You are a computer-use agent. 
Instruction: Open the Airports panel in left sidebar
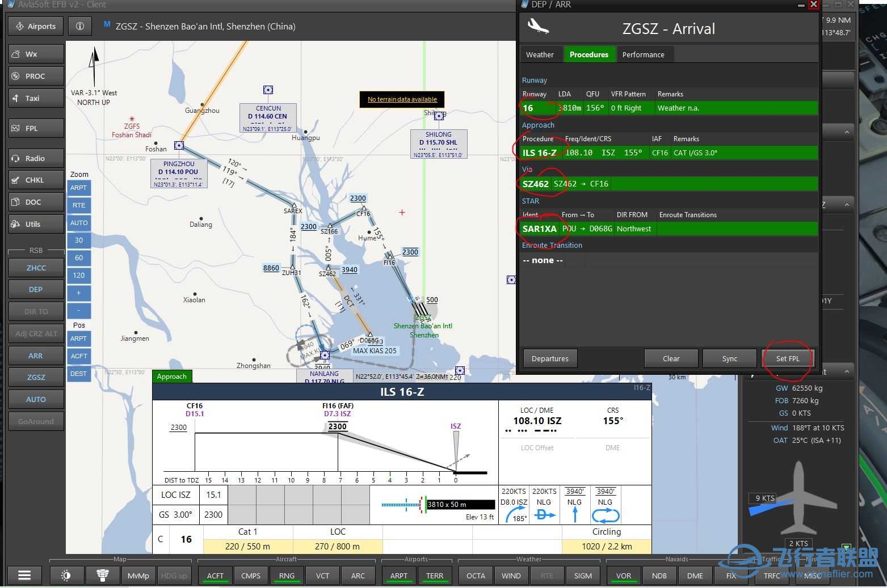click(35, 26)
